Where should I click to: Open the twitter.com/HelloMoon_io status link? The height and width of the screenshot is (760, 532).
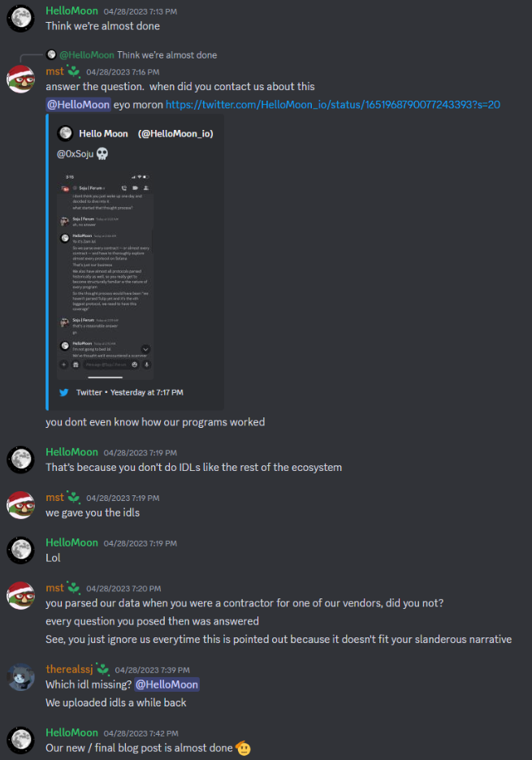[x=333, y=105]
